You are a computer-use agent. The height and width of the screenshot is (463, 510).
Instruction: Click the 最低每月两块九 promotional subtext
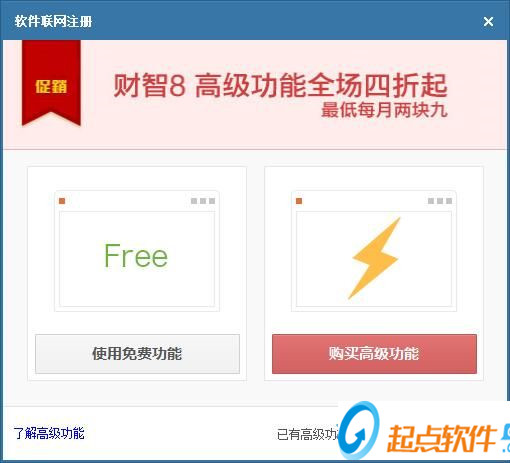(384, 110)
